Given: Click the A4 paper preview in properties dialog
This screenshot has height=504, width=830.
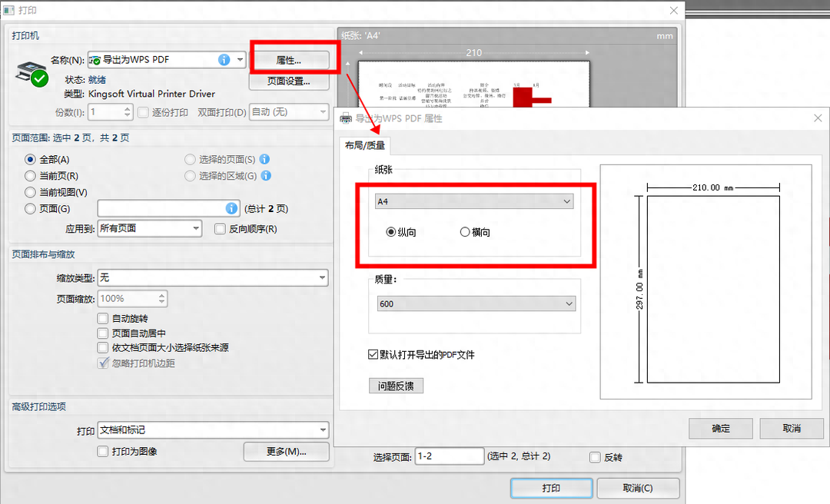Looking at the screenshot, I should 713,289.
